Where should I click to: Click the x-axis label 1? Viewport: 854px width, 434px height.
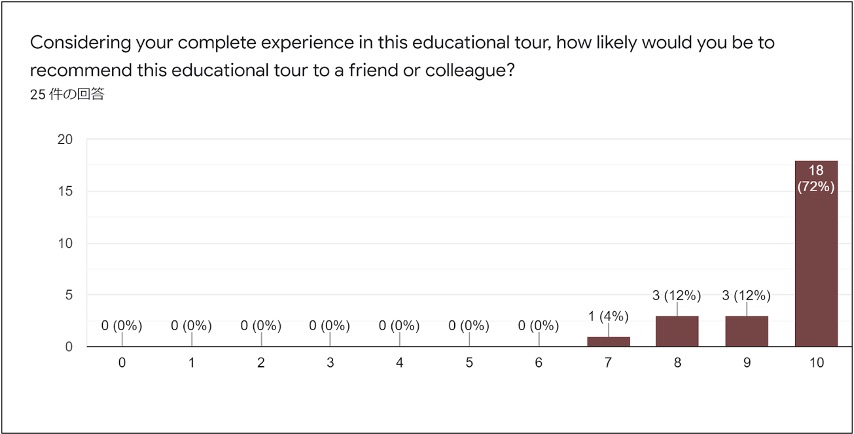(192, 364)
